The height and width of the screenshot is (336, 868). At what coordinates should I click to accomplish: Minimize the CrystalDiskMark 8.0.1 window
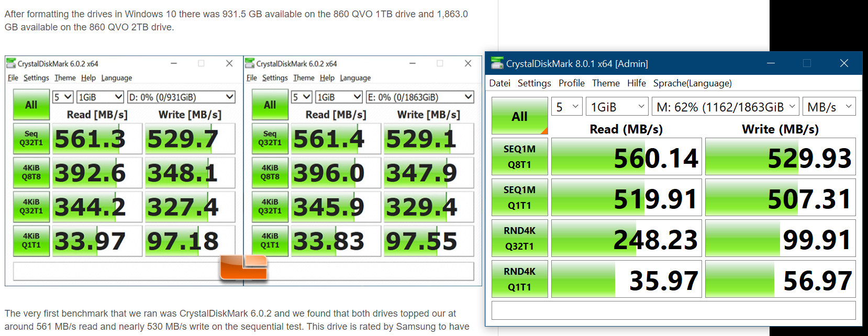[x=771, y=63]
